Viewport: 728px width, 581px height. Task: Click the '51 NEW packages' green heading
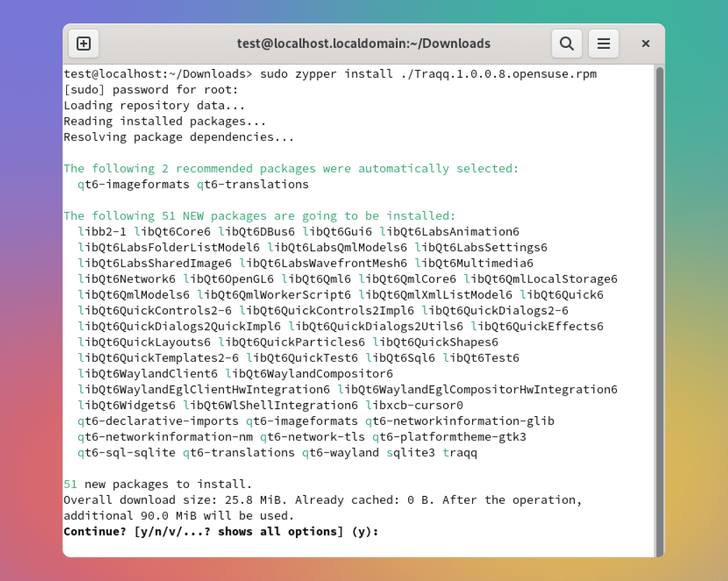pyautogui.click(x=259, y=216)
